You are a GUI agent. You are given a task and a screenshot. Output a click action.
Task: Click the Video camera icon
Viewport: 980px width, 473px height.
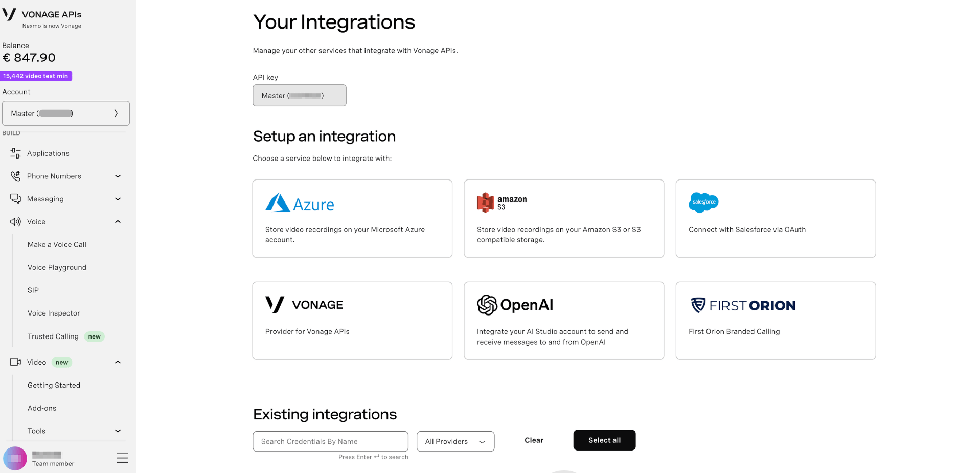[x=15, y=362]
